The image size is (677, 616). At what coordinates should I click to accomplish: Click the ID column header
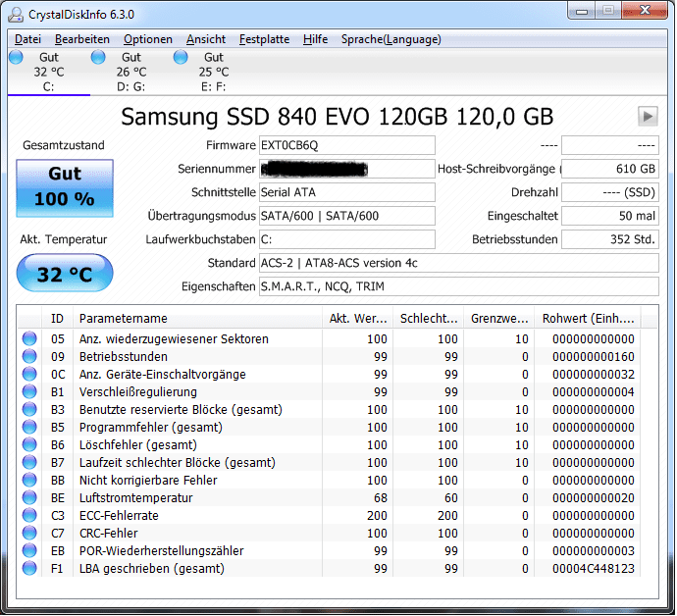point(58,319)
